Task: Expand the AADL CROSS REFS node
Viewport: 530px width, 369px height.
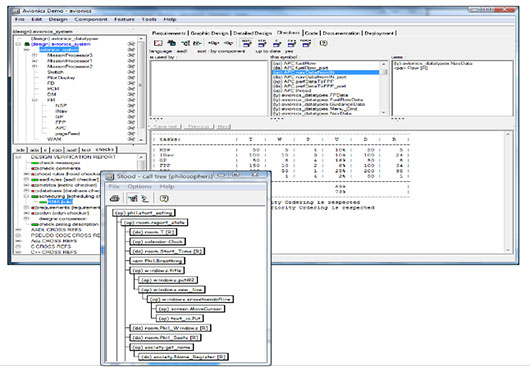Action: pos(18,230)
